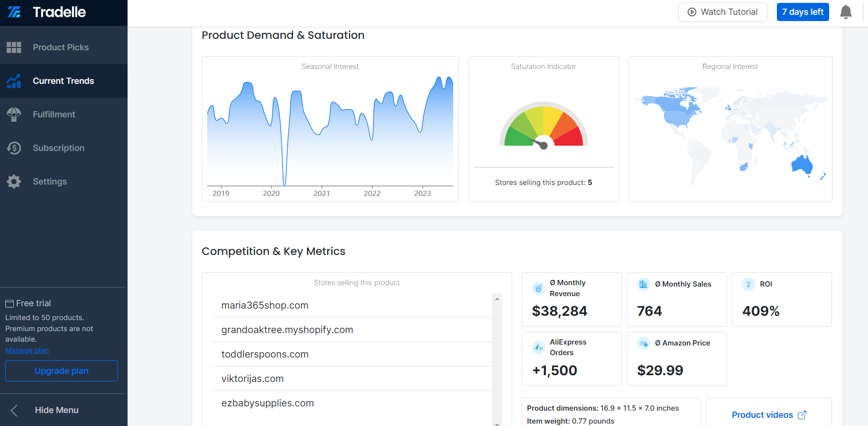
Task: Open the Settings menu item
Action: click(x=64, y=182)
